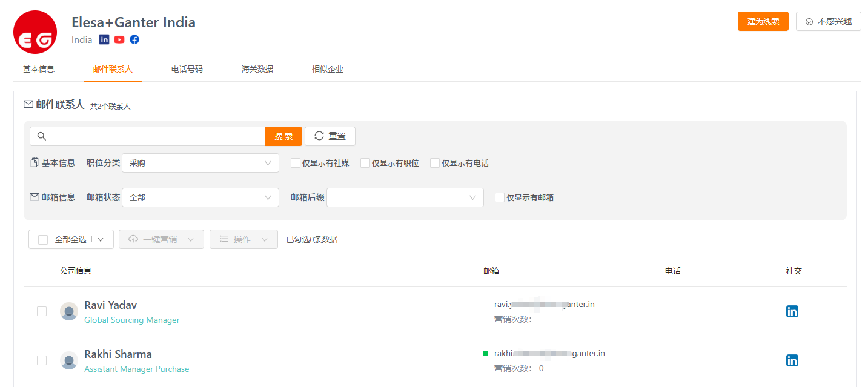Check the 仅显示有邮箱 checkbox
Image resolution: width=868 pixels, height=387 pixels.
(x=500, y=197)
